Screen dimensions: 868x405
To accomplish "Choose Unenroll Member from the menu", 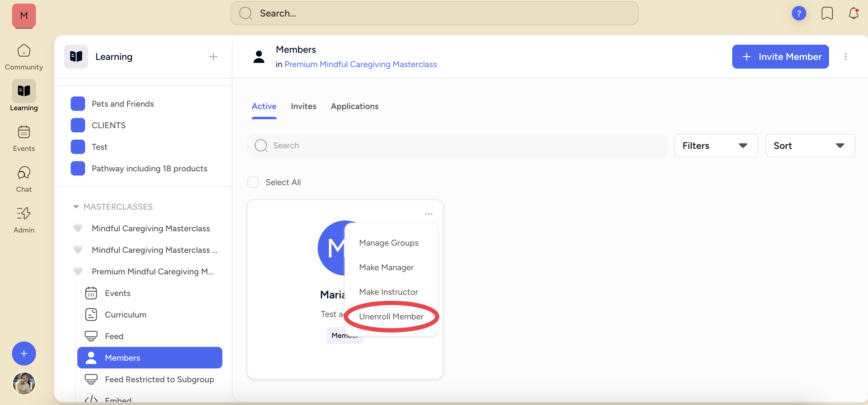I will click(391, 316).
